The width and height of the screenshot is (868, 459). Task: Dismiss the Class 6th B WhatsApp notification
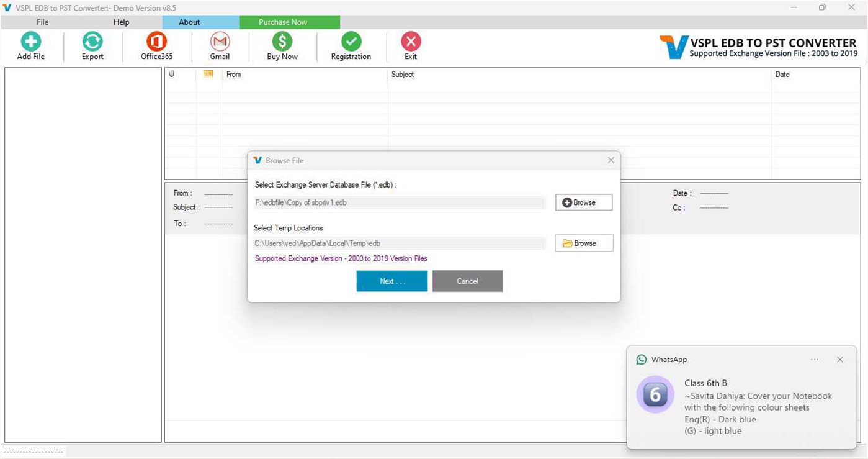coord(840,359)
